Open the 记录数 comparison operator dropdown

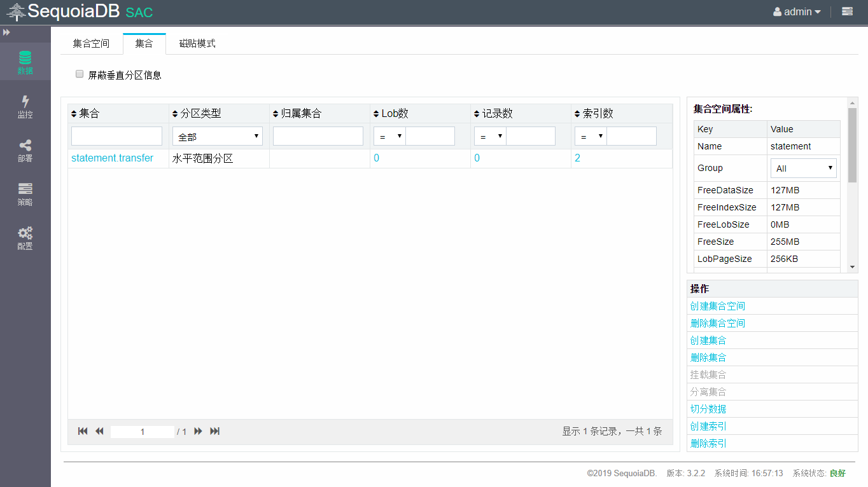coord(490,136)
